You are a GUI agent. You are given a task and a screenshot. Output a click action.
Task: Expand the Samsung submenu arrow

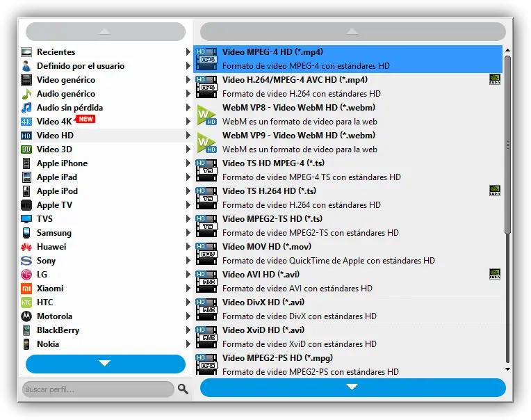coord(188,232)
